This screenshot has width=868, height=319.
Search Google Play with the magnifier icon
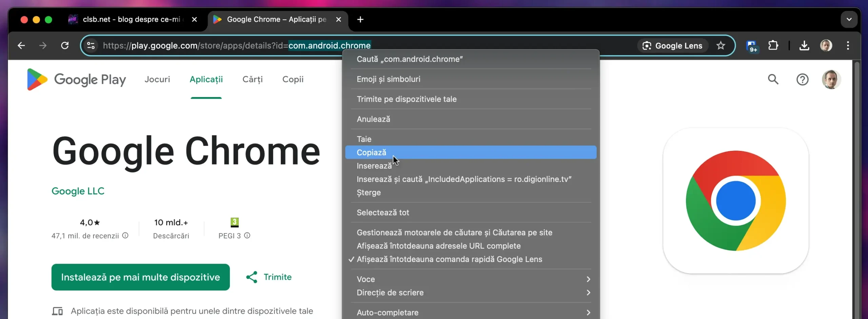(773, 79)
